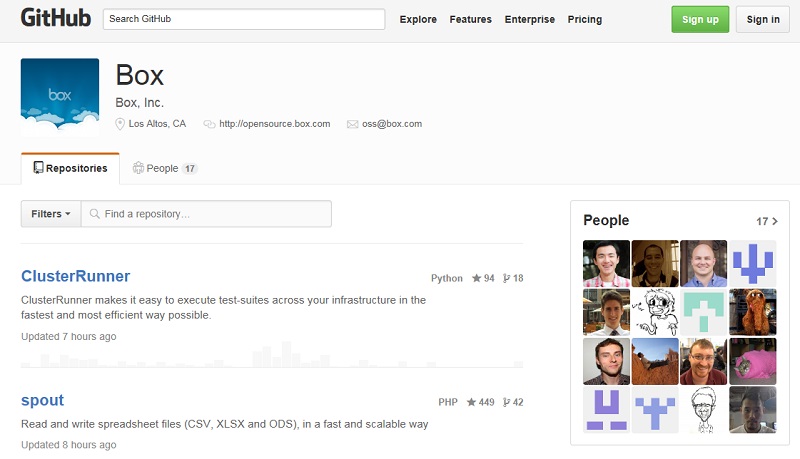The image size is (800, 459).
Task: Click the envelope icon beside oss@box.com
Action: pos(353,124)
